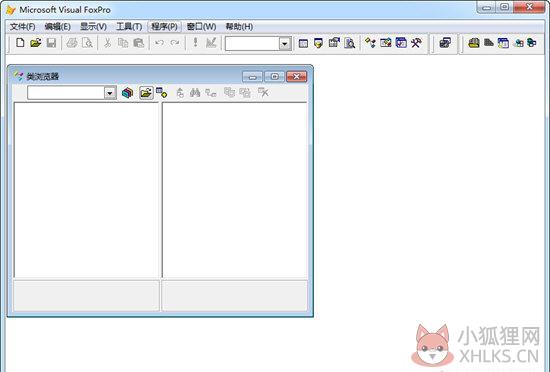550x372 pixels.
Task: Click the Save diskette icon
Action: click(x=51, y=43)
